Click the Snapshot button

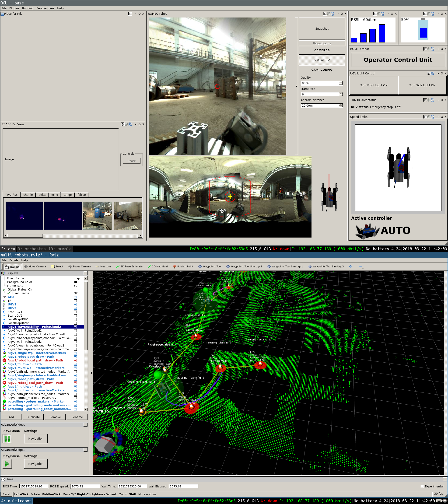coord(322,29)
